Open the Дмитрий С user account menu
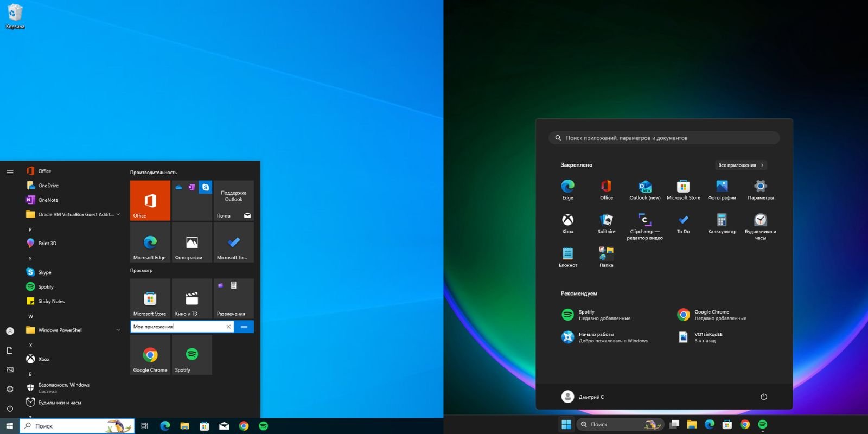Screen dimensions: 868x434 (x=583, y=397)
